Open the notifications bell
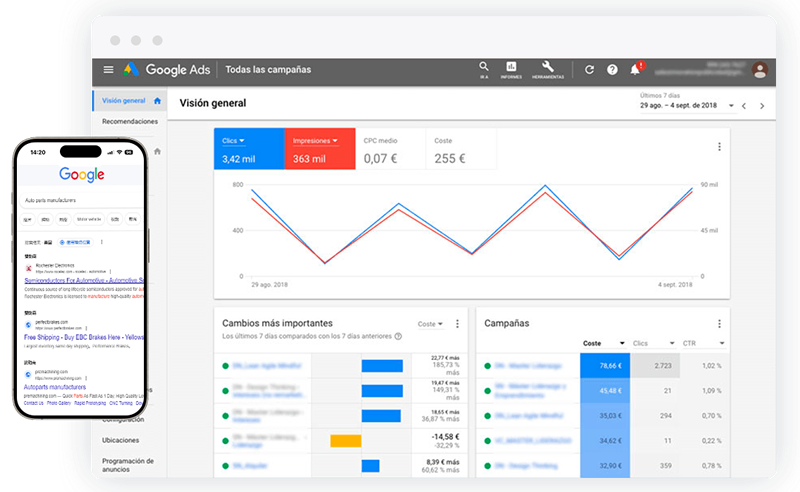The width and height of the screenshot is (800, 492). [x=635, y=70]
